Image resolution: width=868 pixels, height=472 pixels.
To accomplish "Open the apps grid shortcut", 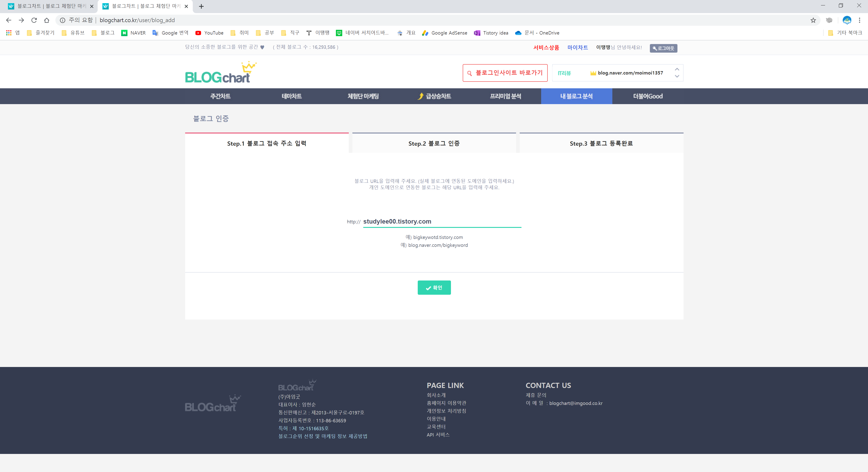I will [x=9, y=33].
